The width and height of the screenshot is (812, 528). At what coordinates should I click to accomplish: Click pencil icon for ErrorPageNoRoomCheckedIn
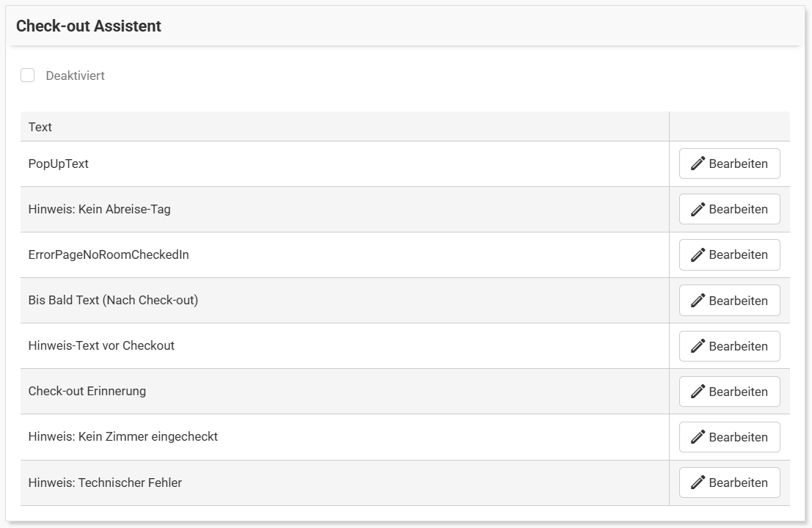pos(698,254)
